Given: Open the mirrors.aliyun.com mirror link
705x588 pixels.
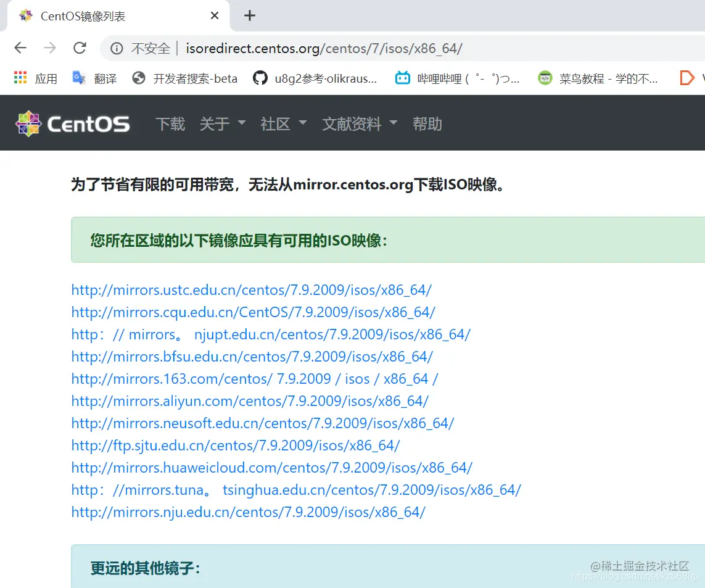Looking at the screenshot, I should click(250, 401).
